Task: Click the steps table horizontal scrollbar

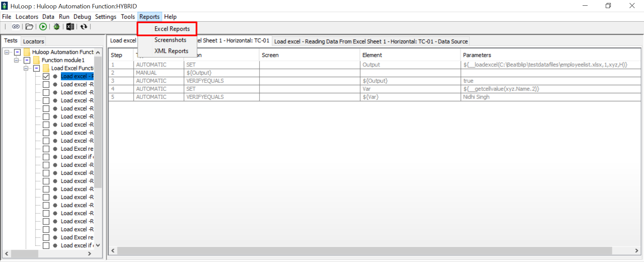Action: 364,251
